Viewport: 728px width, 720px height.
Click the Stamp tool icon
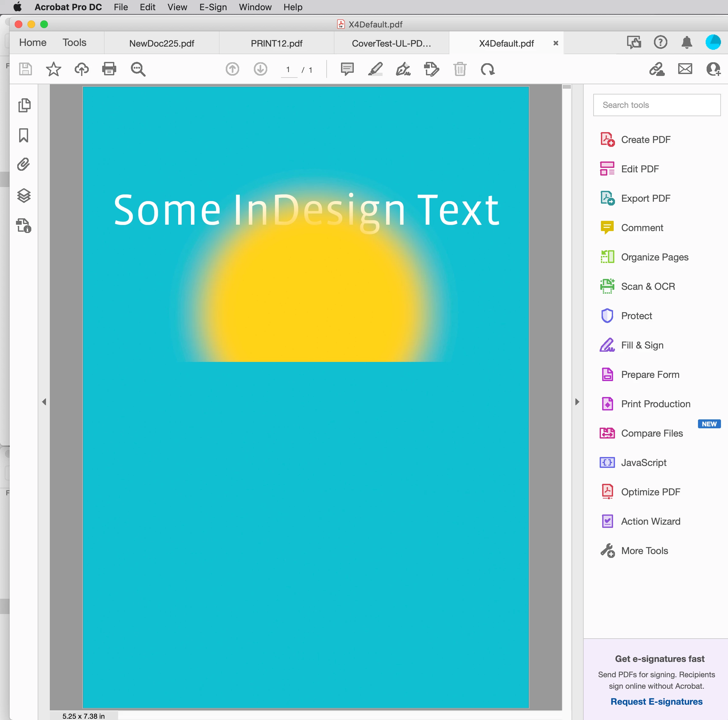(x=431, y=69)
